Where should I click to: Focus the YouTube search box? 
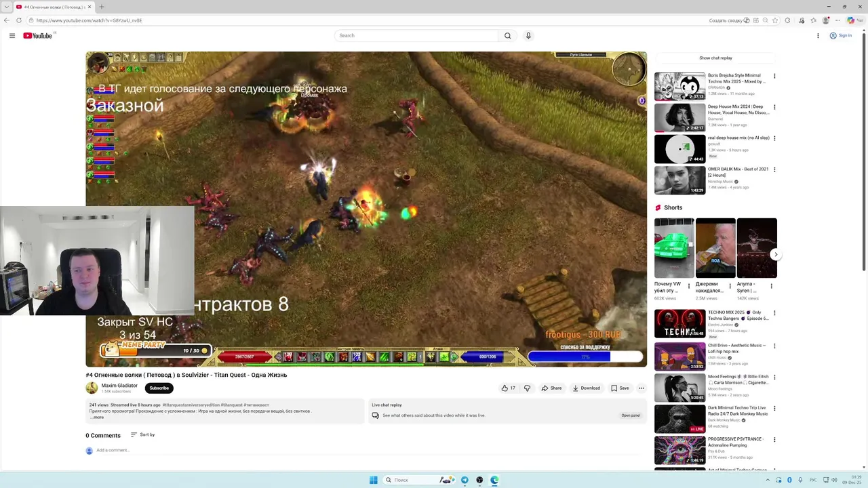[416, 35]
